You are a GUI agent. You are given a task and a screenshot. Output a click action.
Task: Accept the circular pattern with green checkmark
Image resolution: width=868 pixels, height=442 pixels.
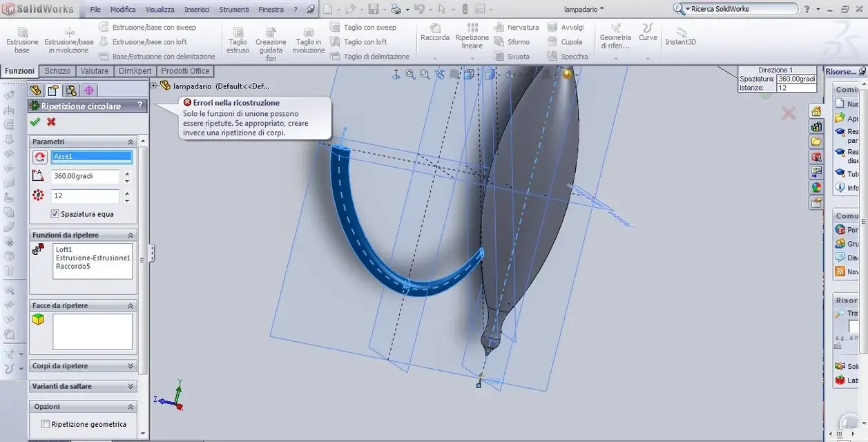35,122
